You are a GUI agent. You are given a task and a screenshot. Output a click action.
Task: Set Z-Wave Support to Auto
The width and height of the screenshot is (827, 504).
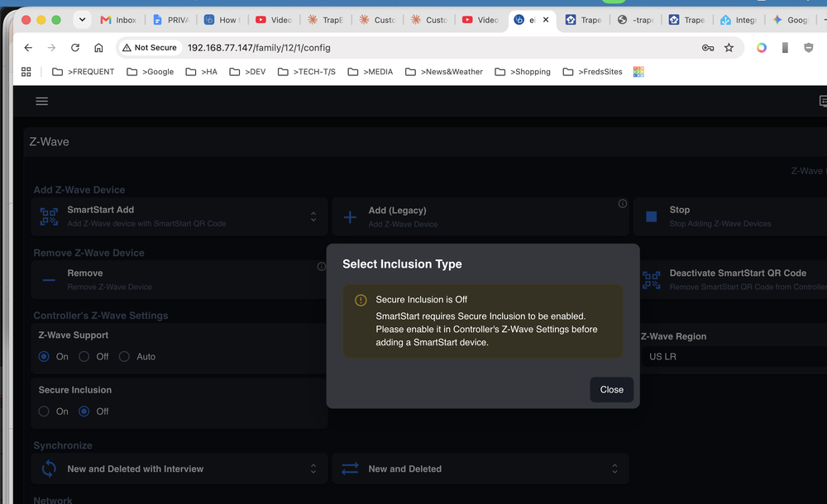point(124,356)
